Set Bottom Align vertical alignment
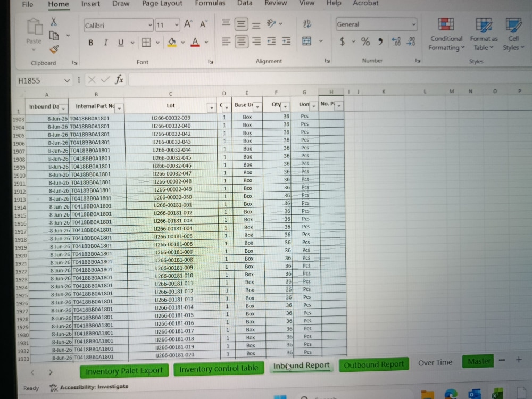Viewport: 532px width, 399px height. coord(256,25)
